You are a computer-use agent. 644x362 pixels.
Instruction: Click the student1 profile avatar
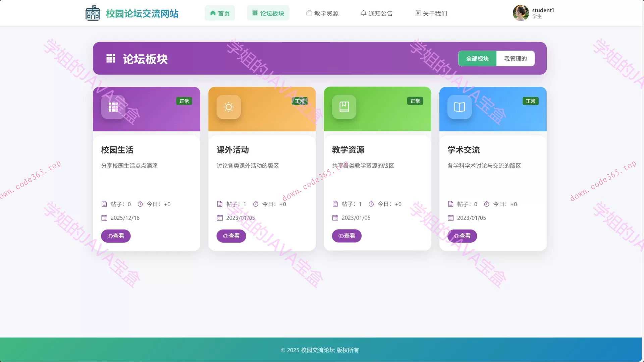521,13
